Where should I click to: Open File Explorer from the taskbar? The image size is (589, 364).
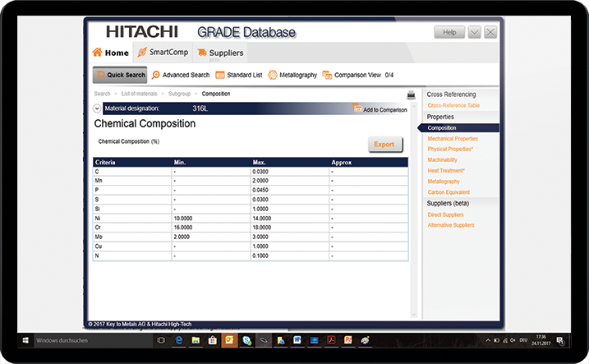pyautogui.click(x=196, y=340)
